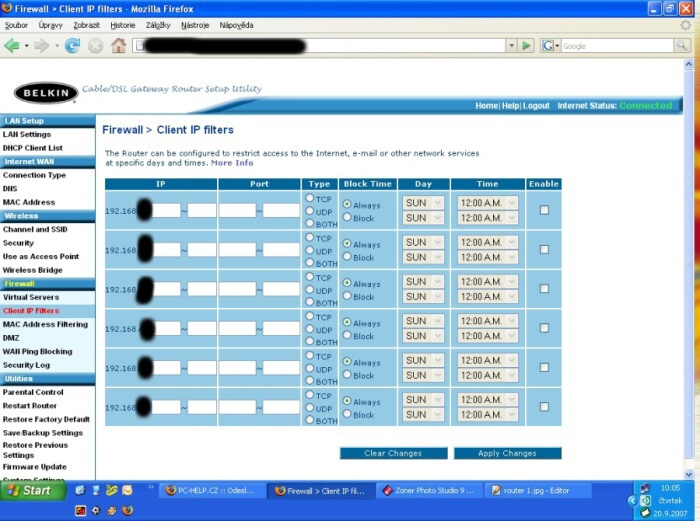Open the first 12:00 A.M. time dropdown
Image resolution: width=700 pixels, height=521 pixels.
[x=487, y=203]
